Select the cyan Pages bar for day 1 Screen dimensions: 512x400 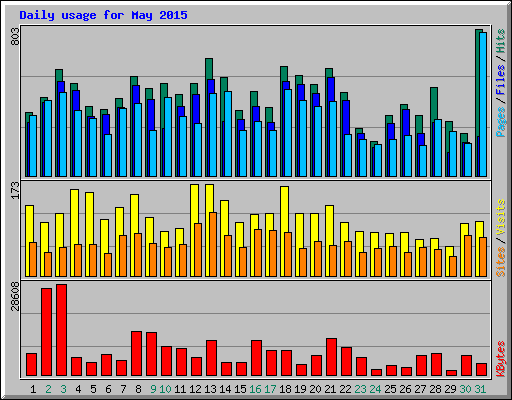(x=33, y=146)
